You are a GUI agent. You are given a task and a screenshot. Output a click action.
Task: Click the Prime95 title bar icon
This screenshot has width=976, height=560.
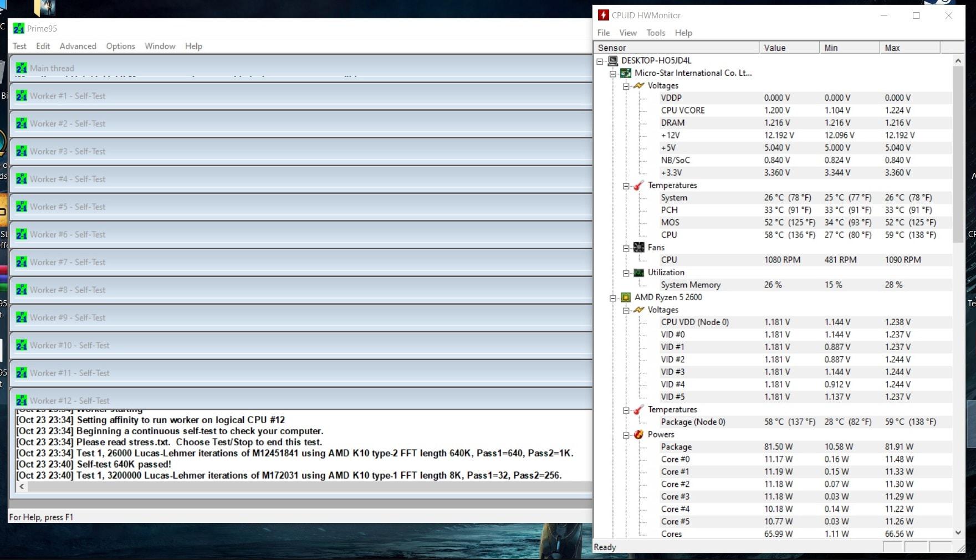point(19,28)
